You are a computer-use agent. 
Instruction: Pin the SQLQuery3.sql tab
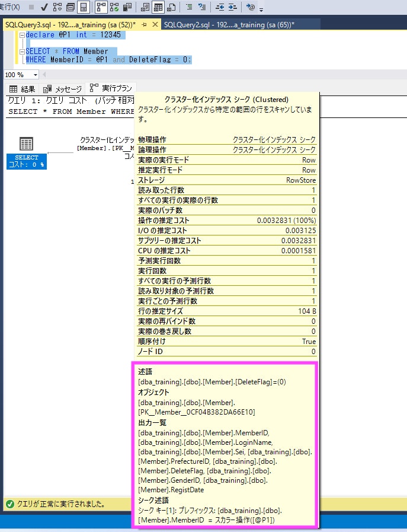point(144,24)
